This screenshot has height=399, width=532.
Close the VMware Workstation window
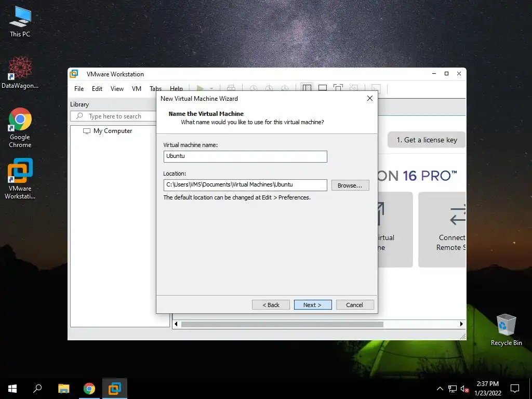pyautogui.click(x=459, y=74)
